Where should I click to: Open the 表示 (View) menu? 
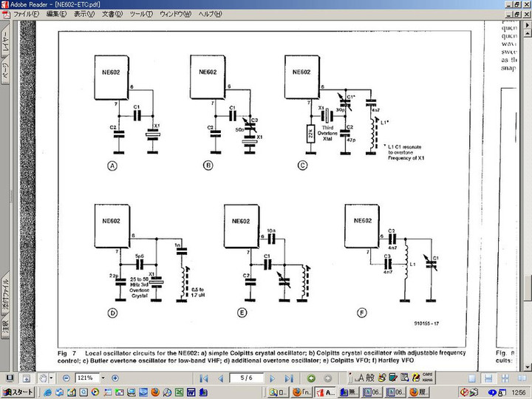click(83, 14)
